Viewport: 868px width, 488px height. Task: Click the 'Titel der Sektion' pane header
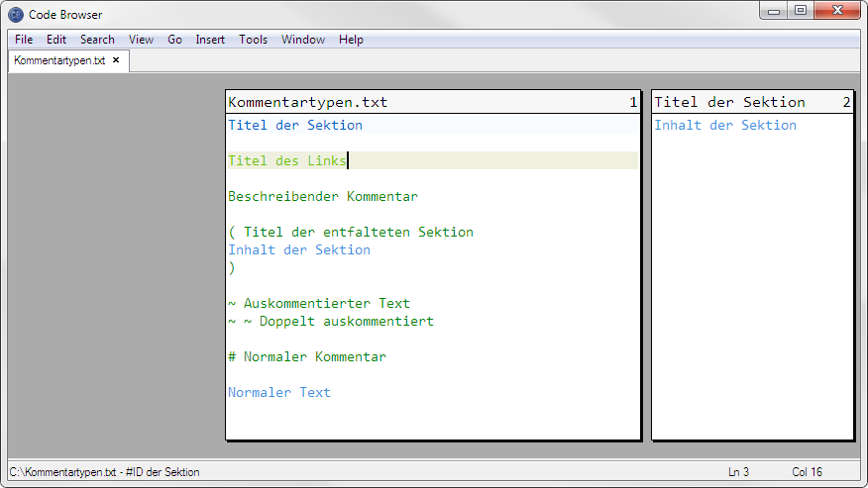click(753, 102)
